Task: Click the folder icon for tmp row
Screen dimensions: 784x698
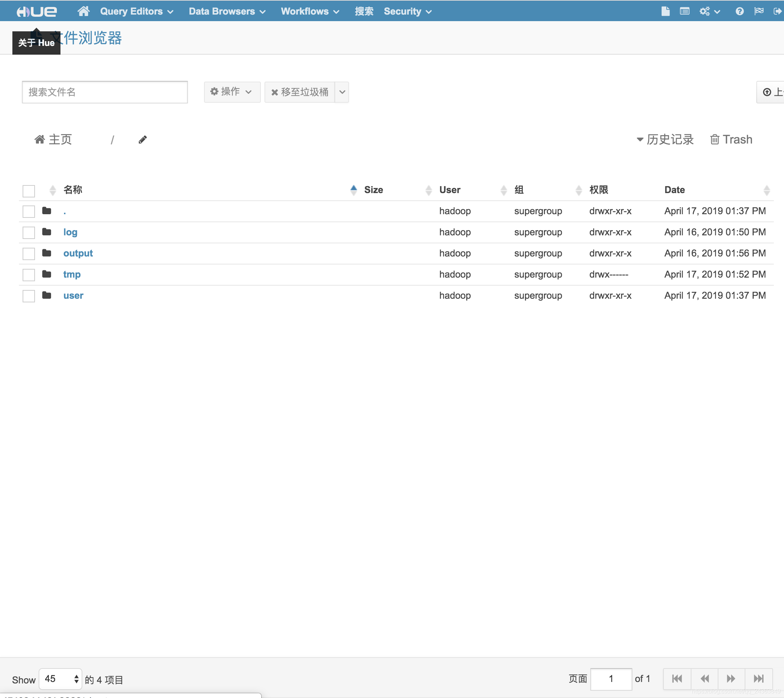Action: tap(47, 274)
